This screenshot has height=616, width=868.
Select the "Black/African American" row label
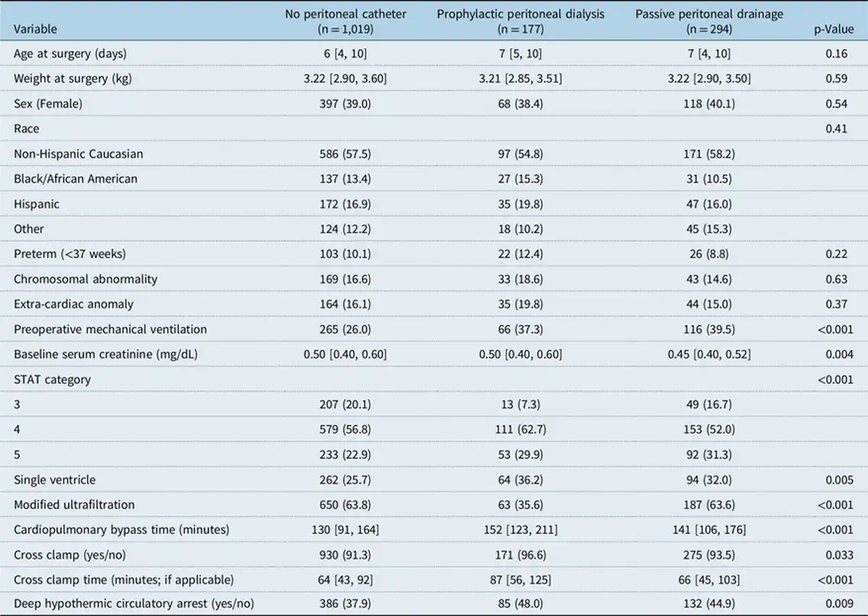(x=75, y=179)
